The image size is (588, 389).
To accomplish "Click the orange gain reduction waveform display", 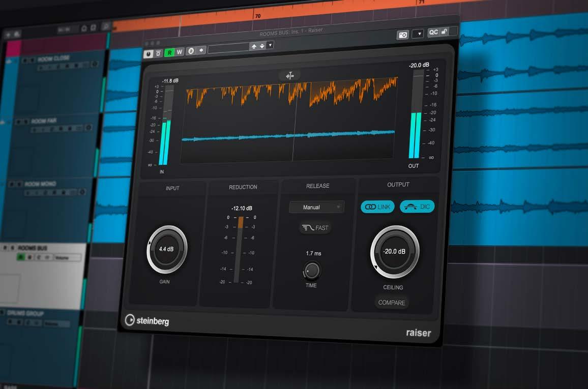I will (291, 92).
